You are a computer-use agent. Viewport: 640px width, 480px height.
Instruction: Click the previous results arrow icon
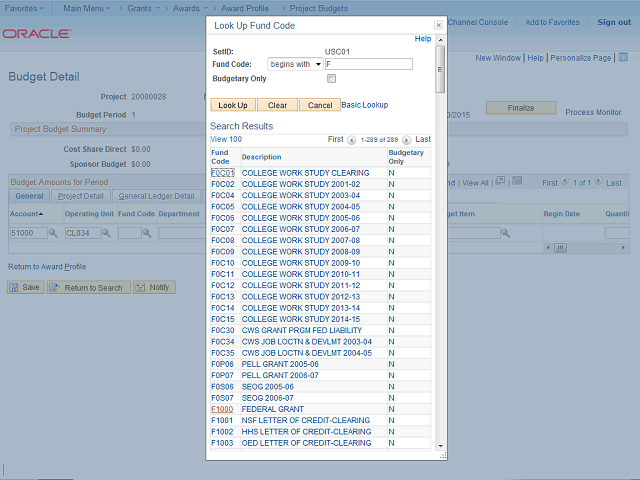point(351,140)
